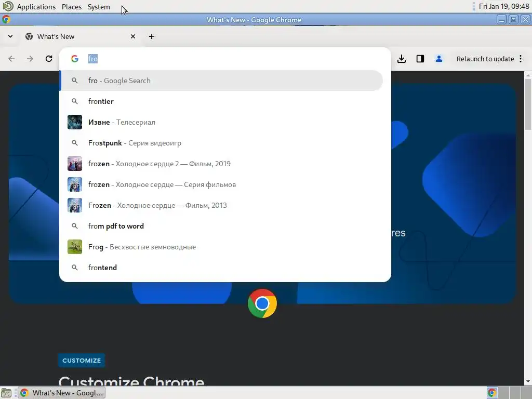Expand the tab search chevron

pos(10,36)
